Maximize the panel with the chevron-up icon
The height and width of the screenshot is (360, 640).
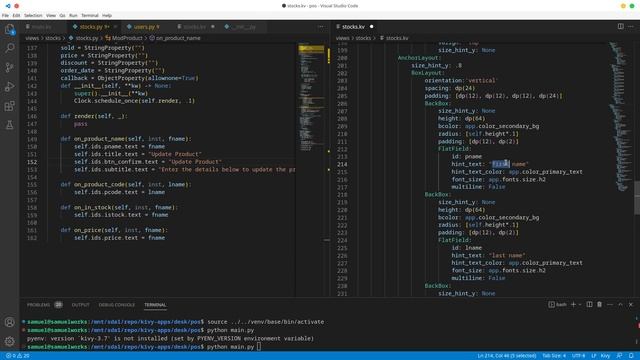(620, 304)
